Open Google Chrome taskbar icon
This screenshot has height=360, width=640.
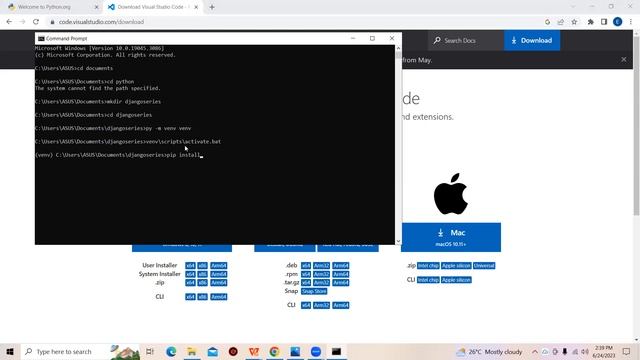(x=274, y=351)
